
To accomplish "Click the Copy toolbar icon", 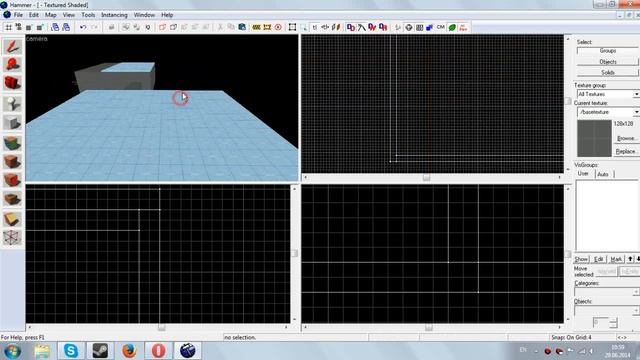I will (231, 27).
